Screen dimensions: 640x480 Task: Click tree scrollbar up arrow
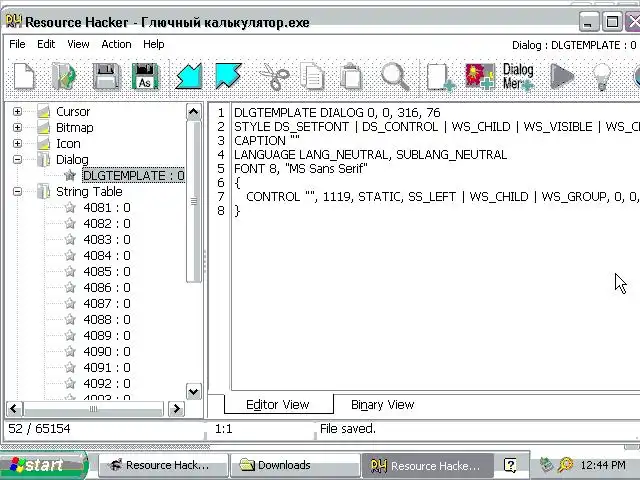(193, 112)
